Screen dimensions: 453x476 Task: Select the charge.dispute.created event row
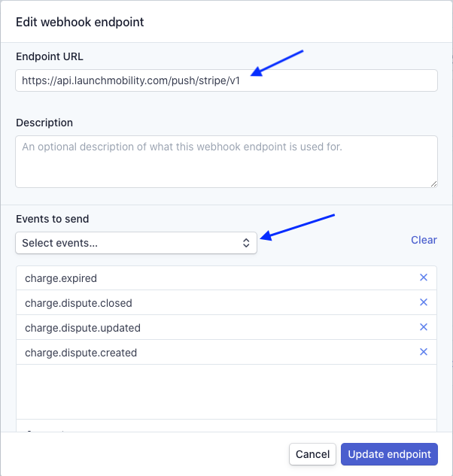pyautogui.click(x=226, y=353)
